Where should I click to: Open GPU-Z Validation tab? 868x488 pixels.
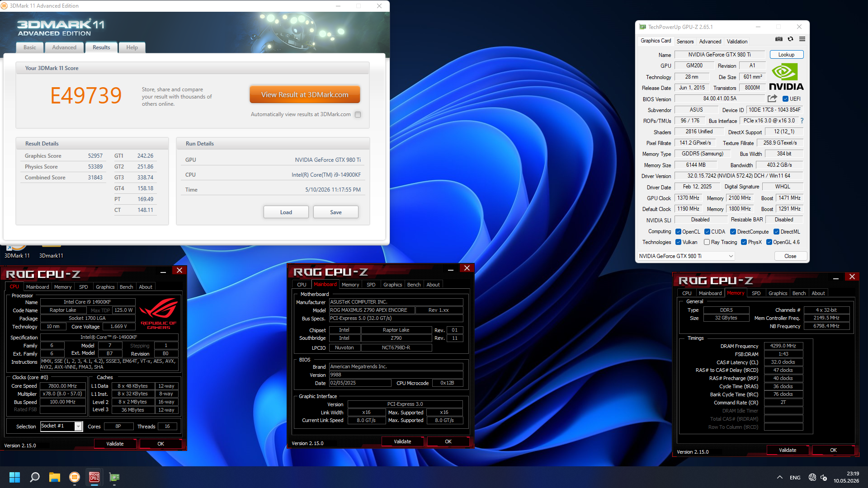pyautogui.click(x=737, y=42)
